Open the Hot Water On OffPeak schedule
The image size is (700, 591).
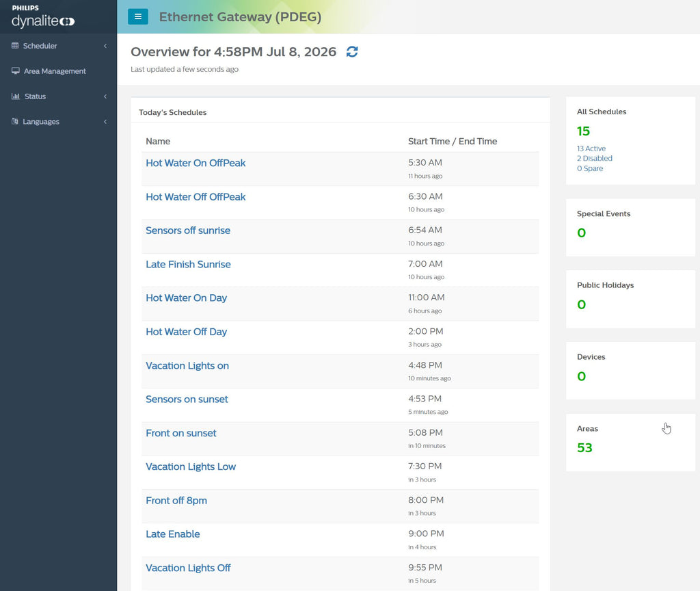196,163
